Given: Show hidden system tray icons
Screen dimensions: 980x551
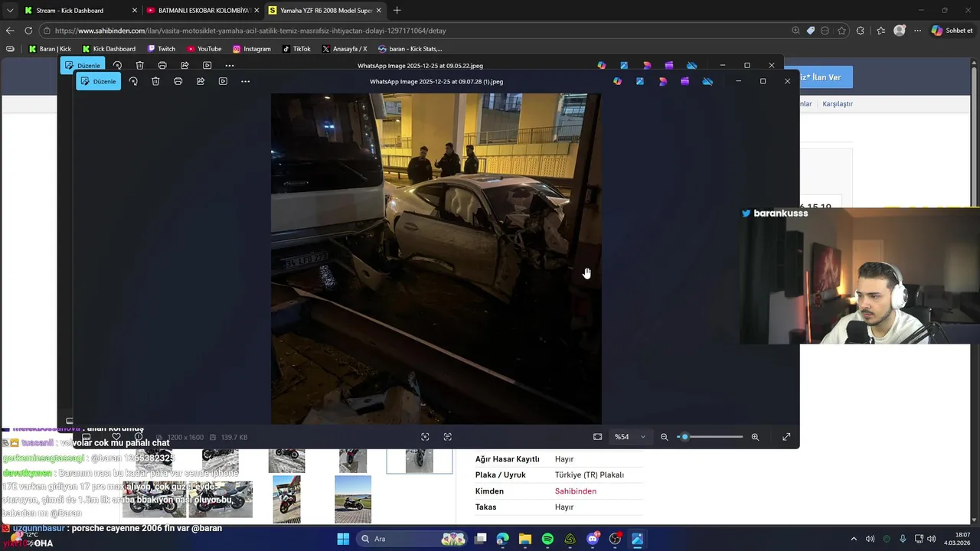Looking at the screenshot, I should click(x=854, y=539).
